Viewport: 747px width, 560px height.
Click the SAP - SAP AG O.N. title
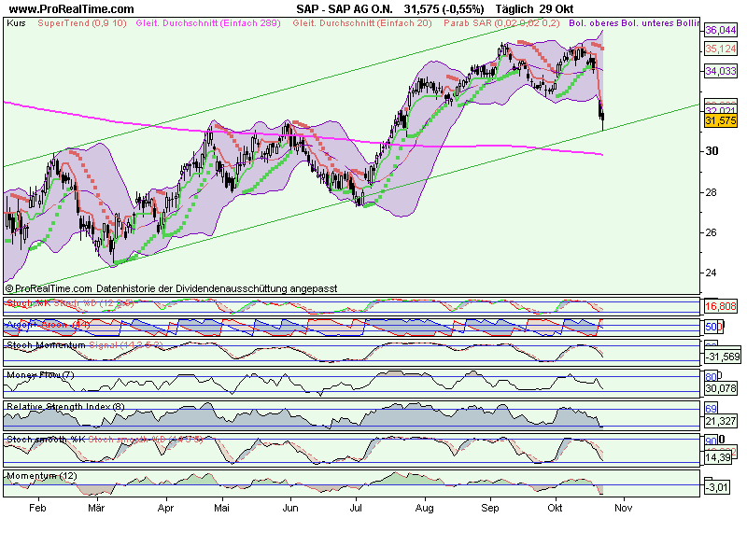(x=345, y=9)
